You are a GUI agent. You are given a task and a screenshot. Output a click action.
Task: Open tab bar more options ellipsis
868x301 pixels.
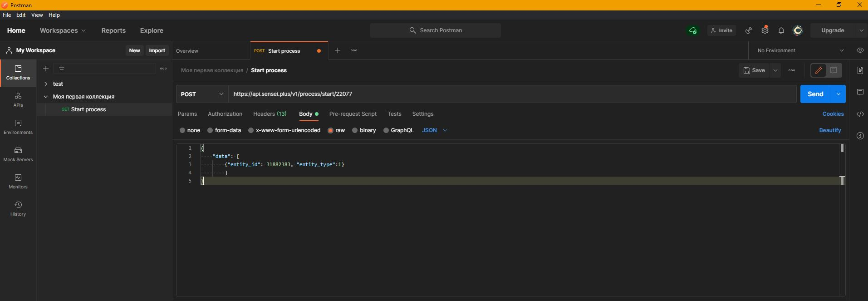coord(354,50)
